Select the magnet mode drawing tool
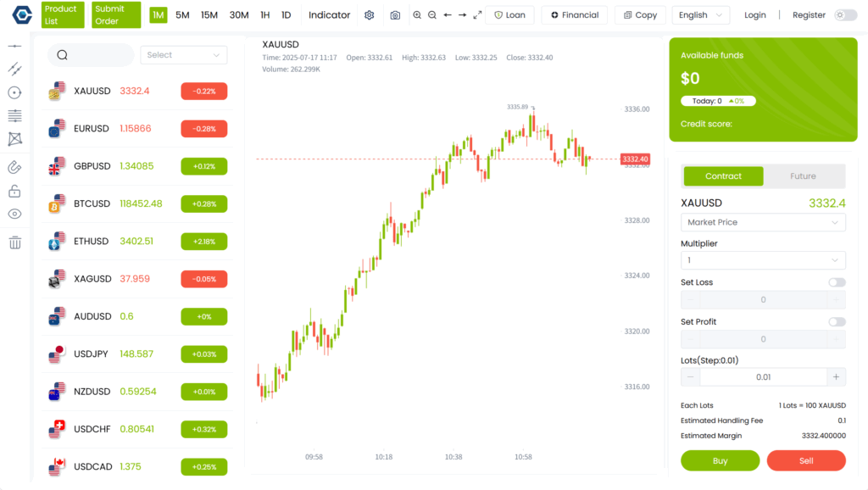 click(x=14, y=167)
